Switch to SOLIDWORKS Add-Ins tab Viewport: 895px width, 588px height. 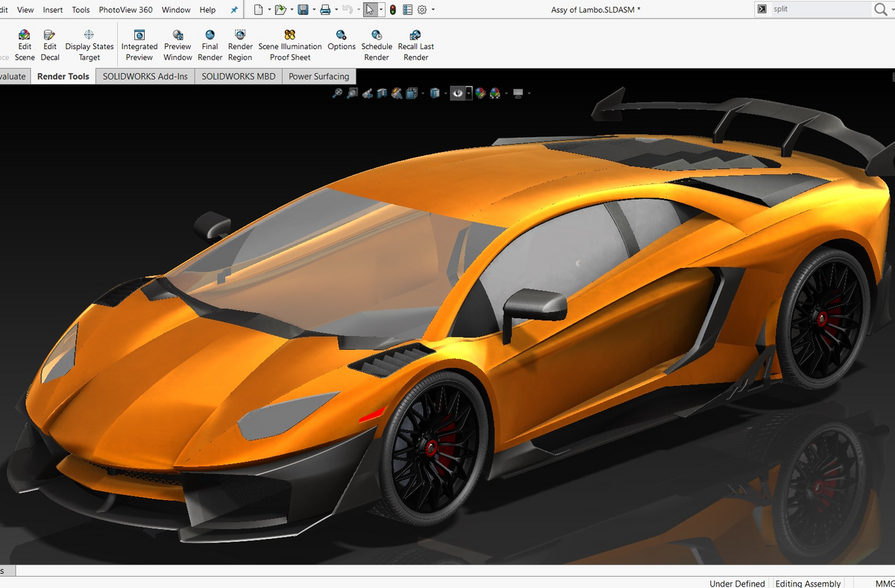[x=145, y=76]
